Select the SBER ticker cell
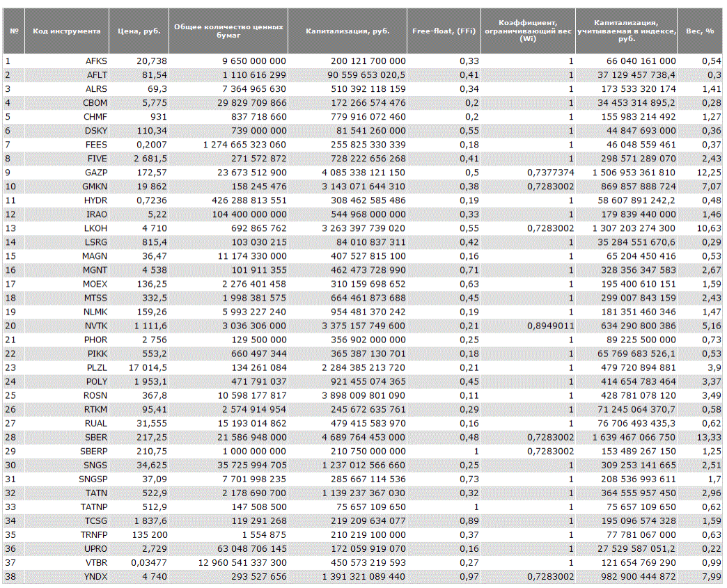727x588 pixels. coord(67,437)
